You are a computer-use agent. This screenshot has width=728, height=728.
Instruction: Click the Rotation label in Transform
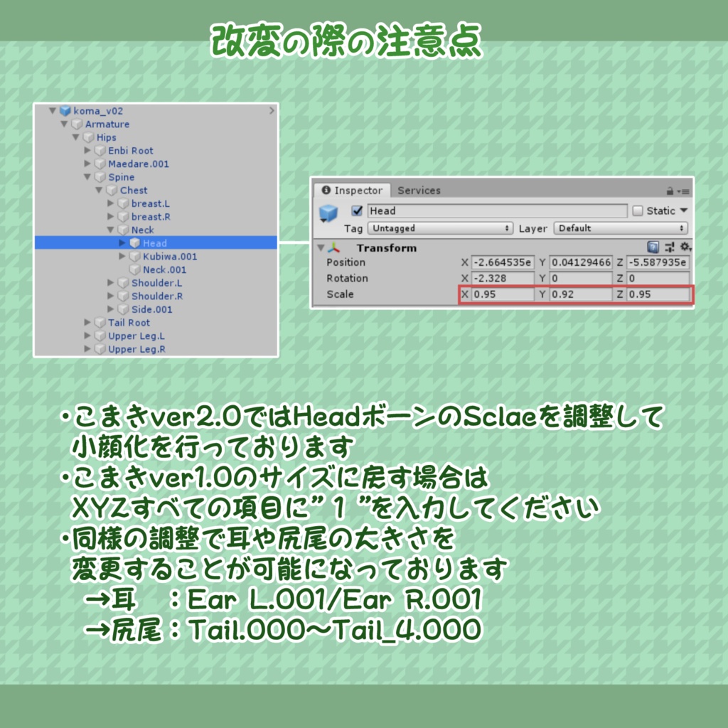(x=347, y=278)
